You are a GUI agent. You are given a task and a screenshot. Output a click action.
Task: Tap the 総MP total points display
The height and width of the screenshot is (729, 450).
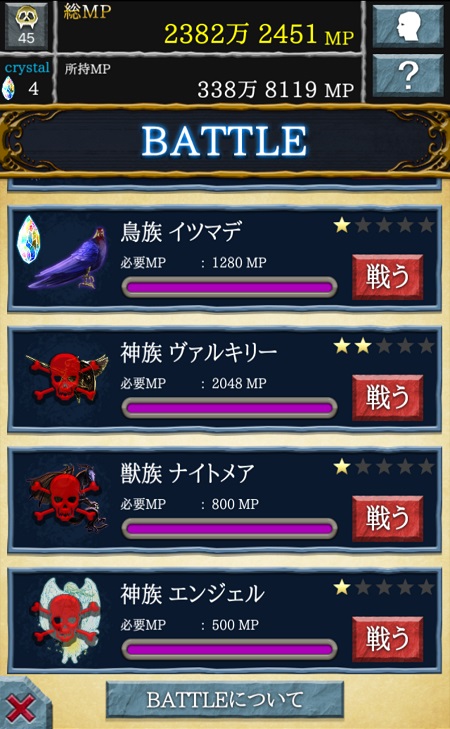coord(209,27)
